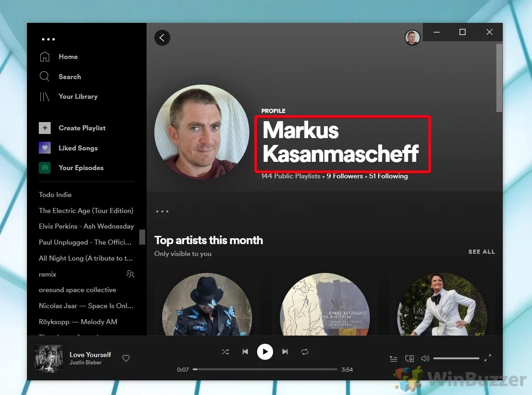This screenshot has height=395, width=532.
Task: Mute the volume with speaker icon
Action: (x=425, y=358)
